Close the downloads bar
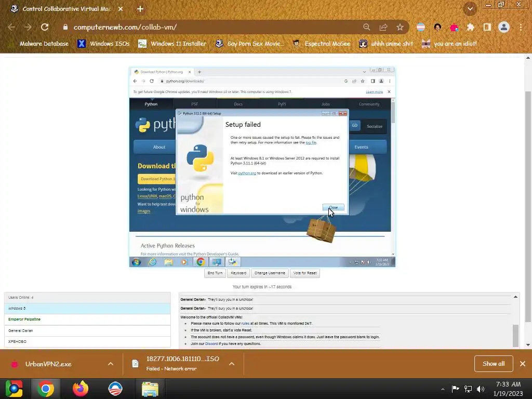The width and height of the screenshot is (532, 399). tap(523, 364)
